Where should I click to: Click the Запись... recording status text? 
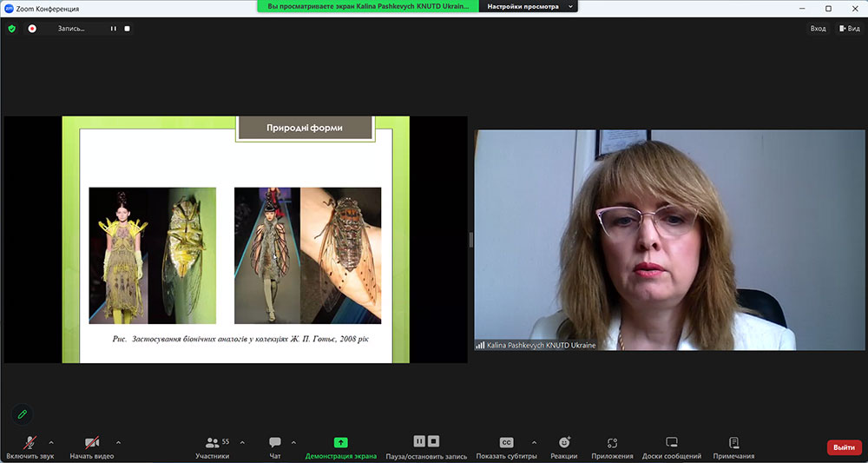(x=71, y=29)
